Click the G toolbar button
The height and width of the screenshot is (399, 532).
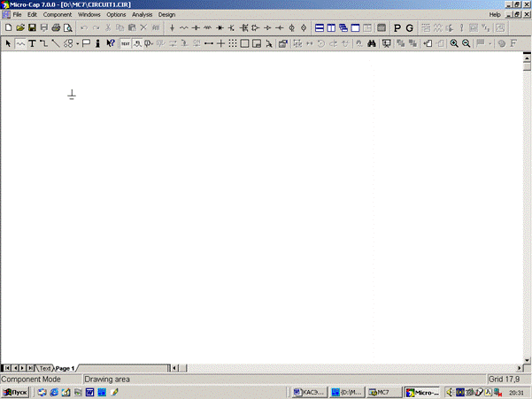click(410, 28)
